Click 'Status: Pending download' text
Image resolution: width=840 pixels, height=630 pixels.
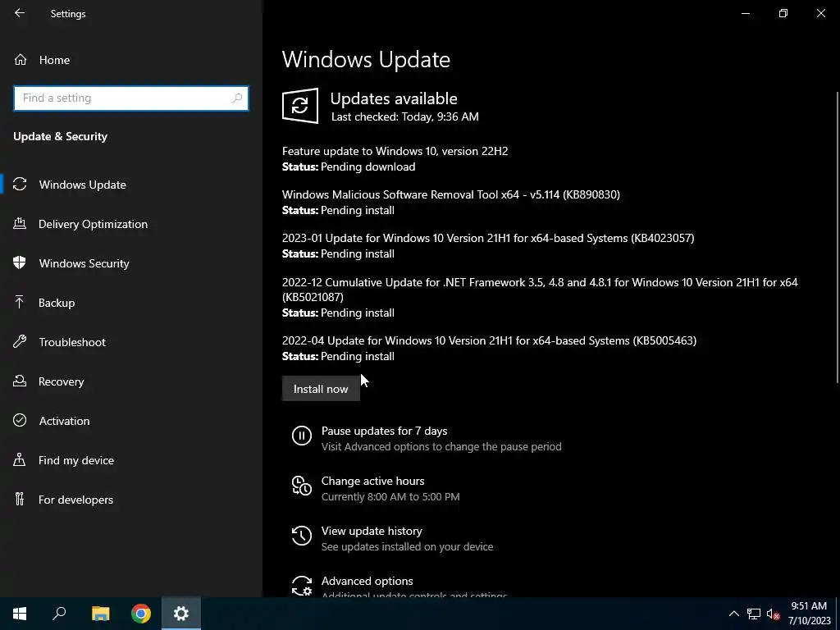click(349, 167)
